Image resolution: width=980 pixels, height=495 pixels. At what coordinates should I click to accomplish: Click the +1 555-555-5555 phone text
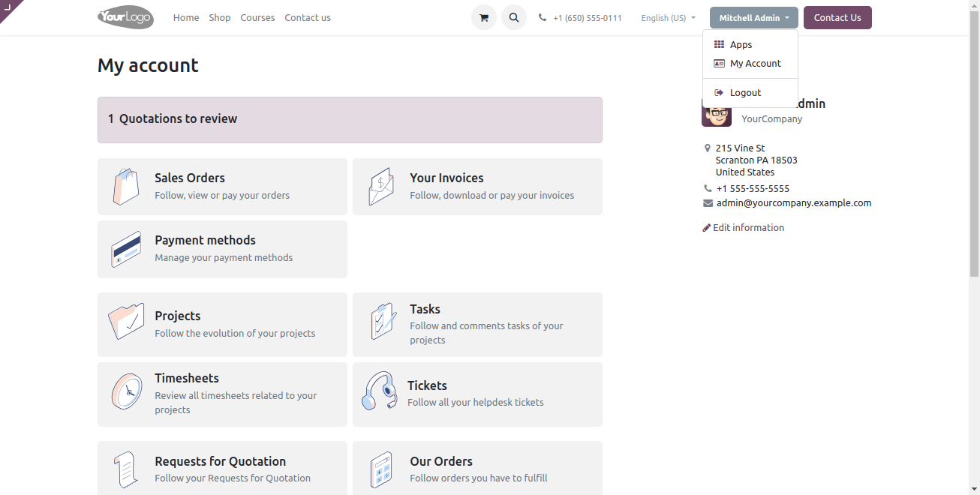(x=753, y=189)
